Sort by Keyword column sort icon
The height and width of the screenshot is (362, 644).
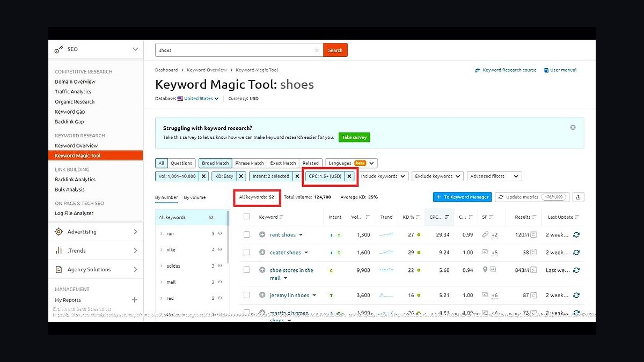coord(282,217)
